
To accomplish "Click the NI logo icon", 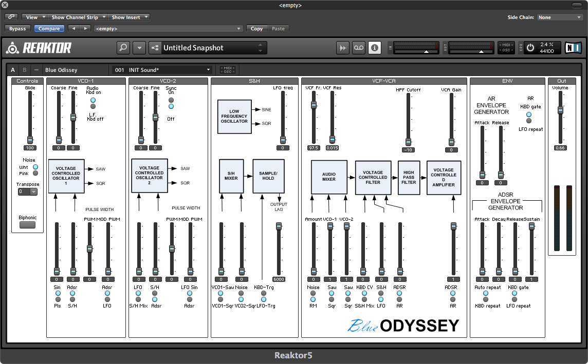I will point(573,48).
